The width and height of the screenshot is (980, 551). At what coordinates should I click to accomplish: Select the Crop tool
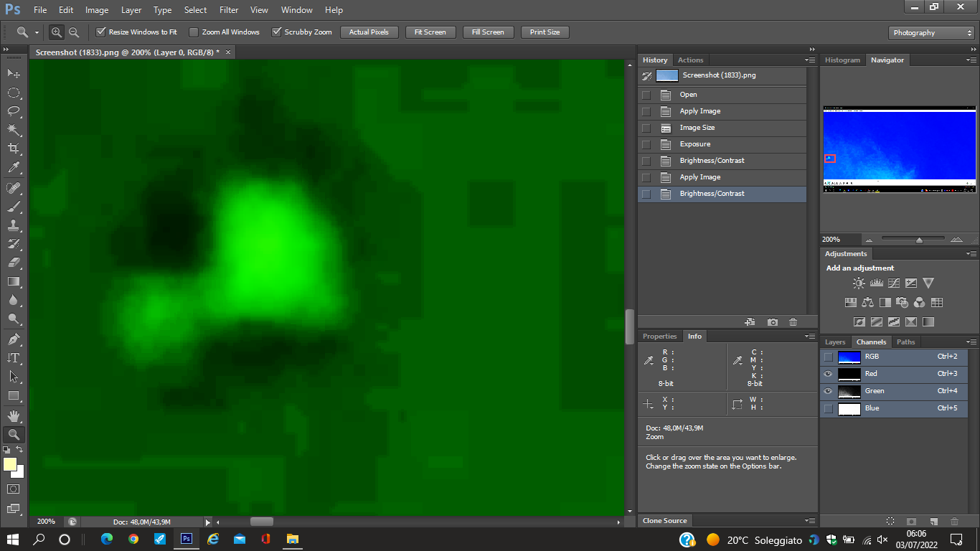[14, 149]
